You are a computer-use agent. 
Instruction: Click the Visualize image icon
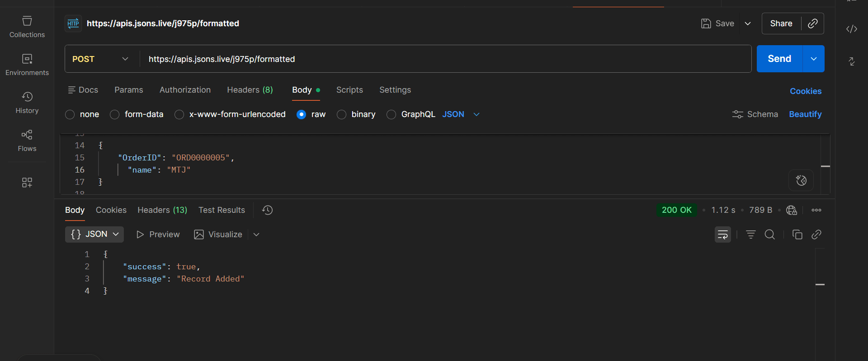click(199, 234)
